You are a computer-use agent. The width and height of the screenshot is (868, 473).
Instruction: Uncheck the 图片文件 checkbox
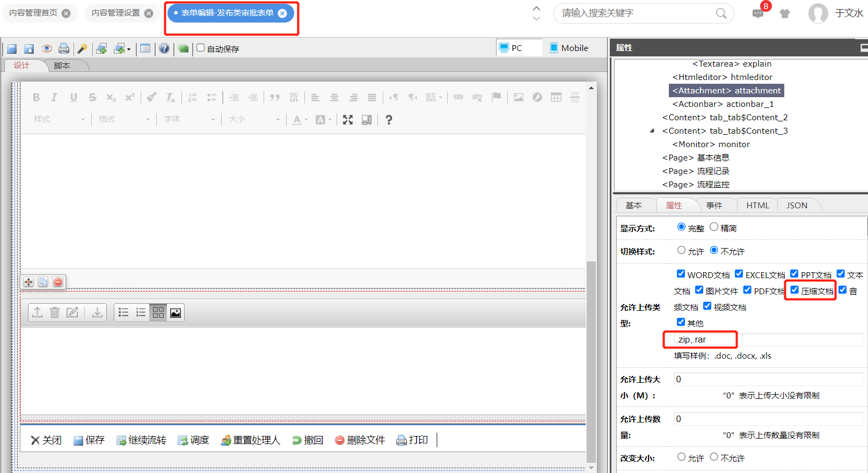tap(699, 290)
